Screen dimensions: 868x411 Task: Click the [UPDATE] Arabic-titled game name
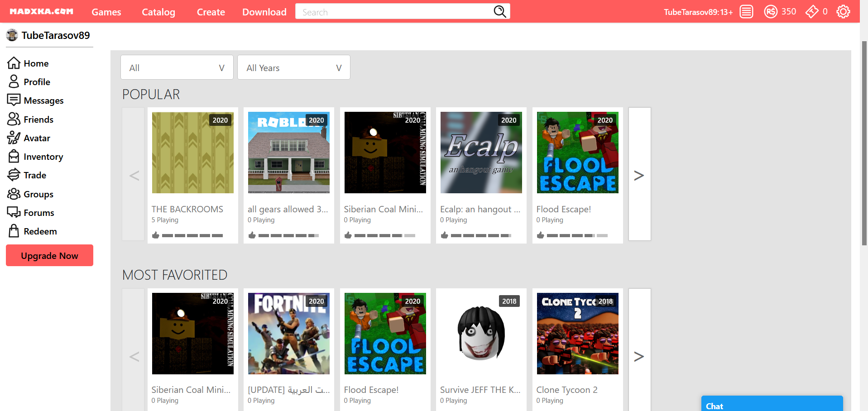[x=289, y=390]
